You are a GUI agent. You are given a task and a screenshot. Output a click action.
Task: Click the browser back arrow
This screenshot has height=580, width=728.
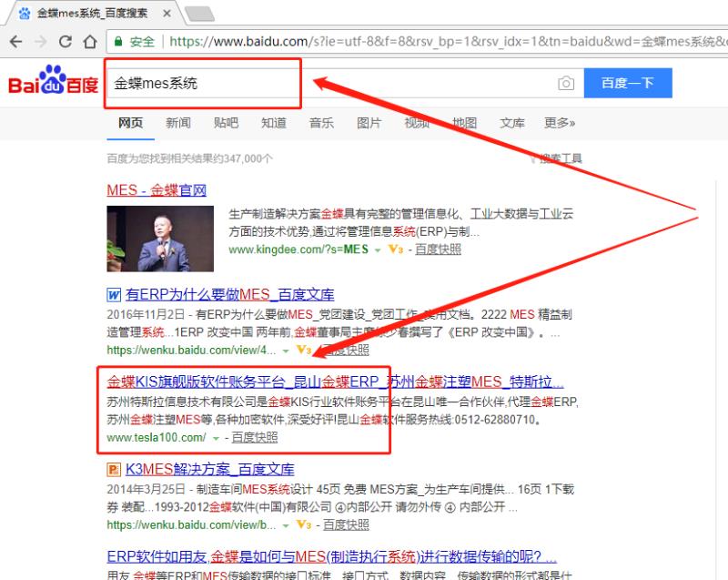pyautogui.click(x=16, y=42)
